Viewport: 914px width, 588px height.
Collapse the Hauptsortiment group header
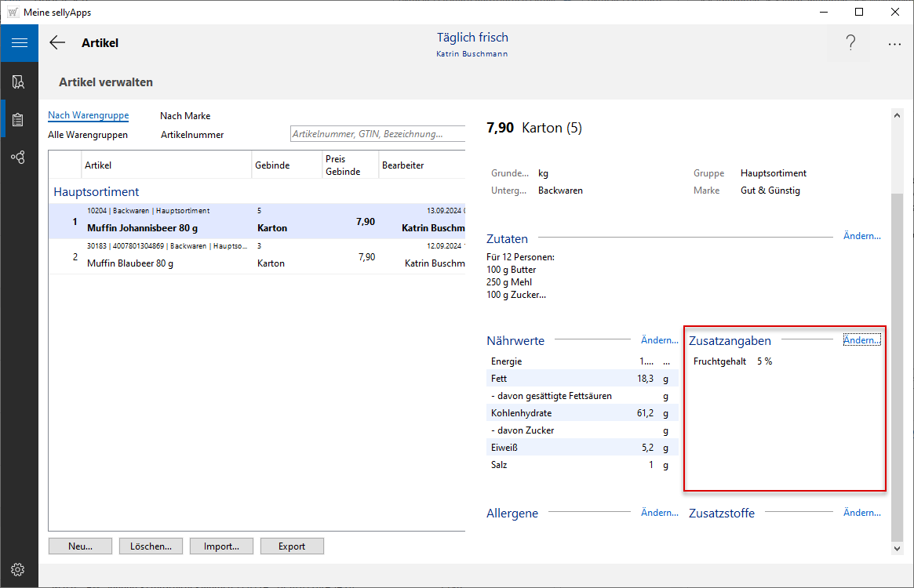tap(96, 191)
